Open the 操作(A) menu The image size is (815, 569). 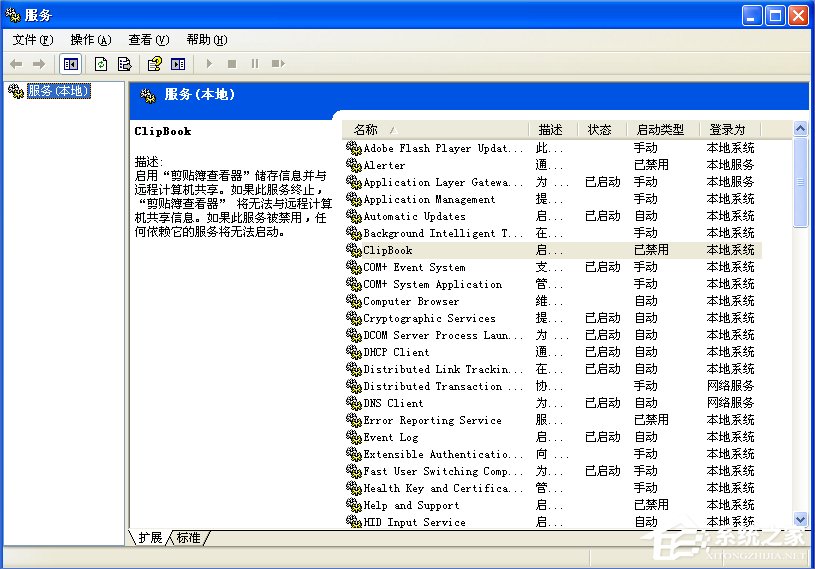click(x=91, y=40)
